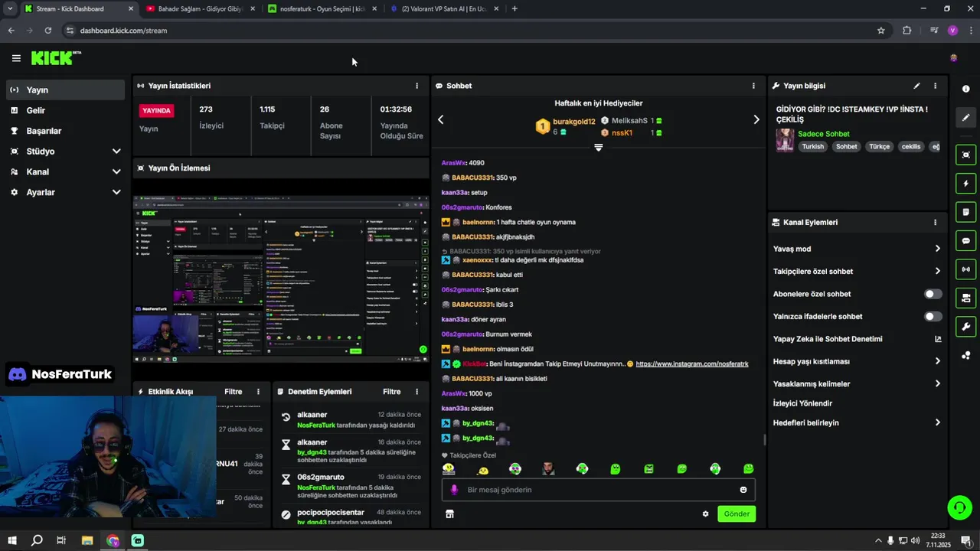
Task: Click the Sadece Sohbet category link
Action: coord(824,134)
